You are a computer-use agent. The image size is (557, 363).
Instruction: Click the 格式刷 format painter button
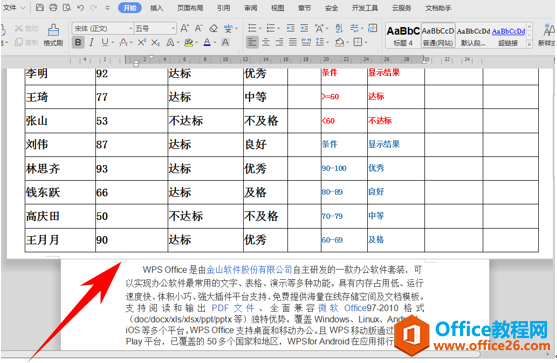[53, 35]
